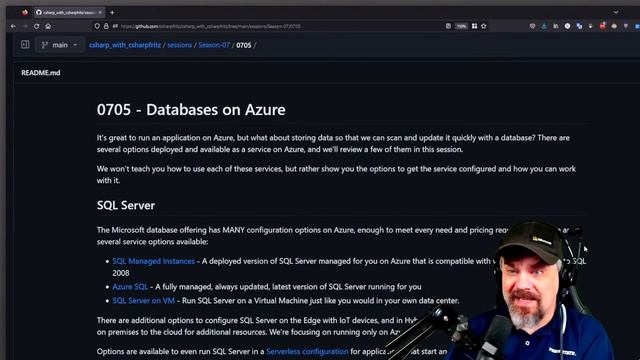The width and height of the screenshot is (640, 360).
Task: Click the white circular extension icon
Action: point(567,26)
